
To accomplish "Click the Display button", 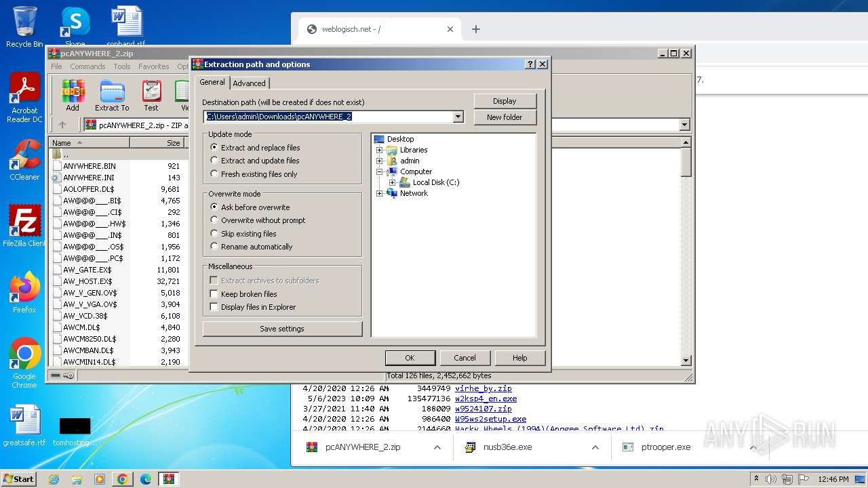I will [505, 101].
